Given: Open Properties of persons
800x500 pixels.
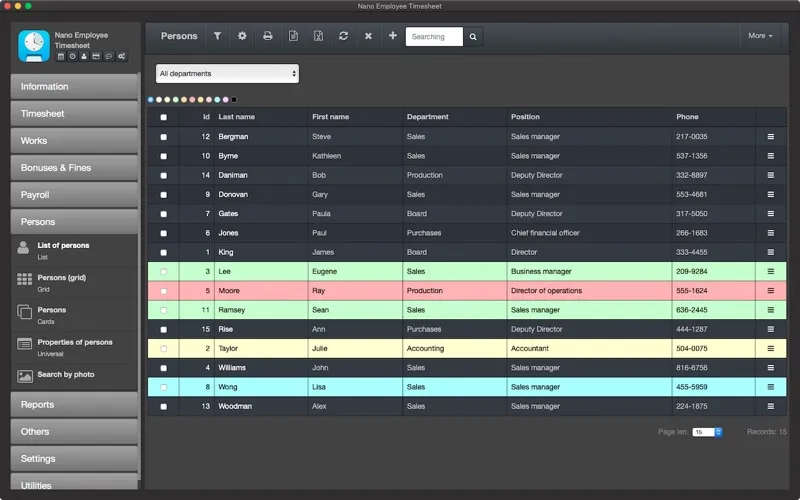Looking at the screenshot, I should click(x=74, y=347).
